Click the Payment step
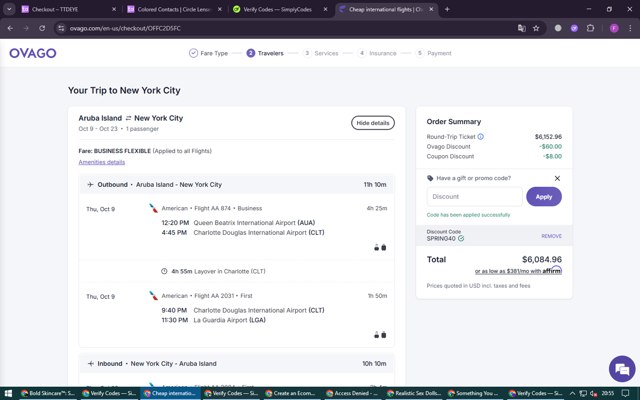 click(433, 53)
